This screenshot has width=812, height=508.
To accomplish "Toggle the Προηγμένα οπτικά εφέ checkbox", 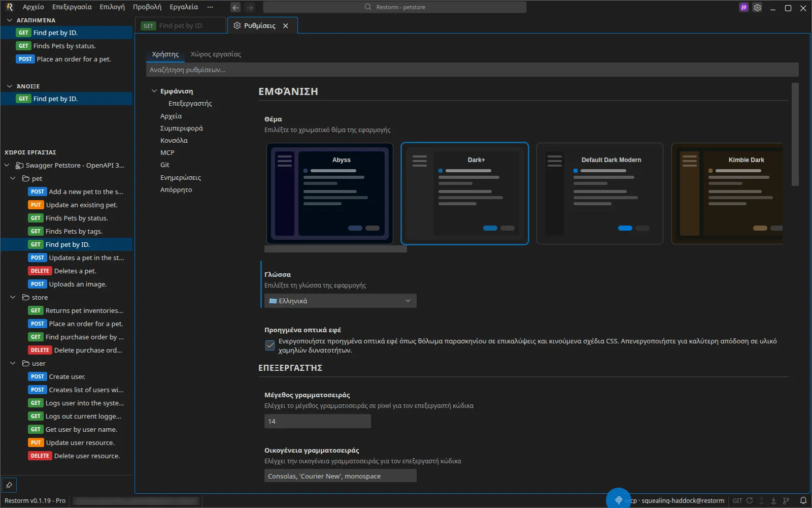I will pyautogui.click(x=270, y=345).
